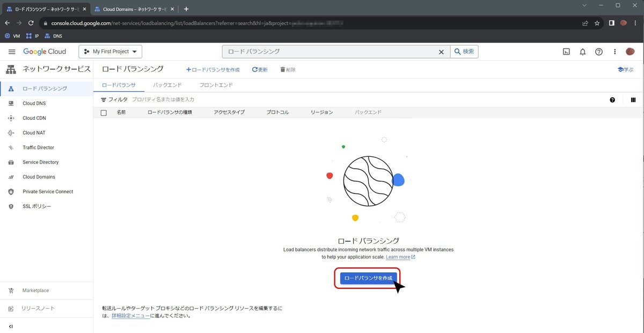Screen dimensions: 644x333
Task: Open the filter help question icon
Action: tap(612, 100)
